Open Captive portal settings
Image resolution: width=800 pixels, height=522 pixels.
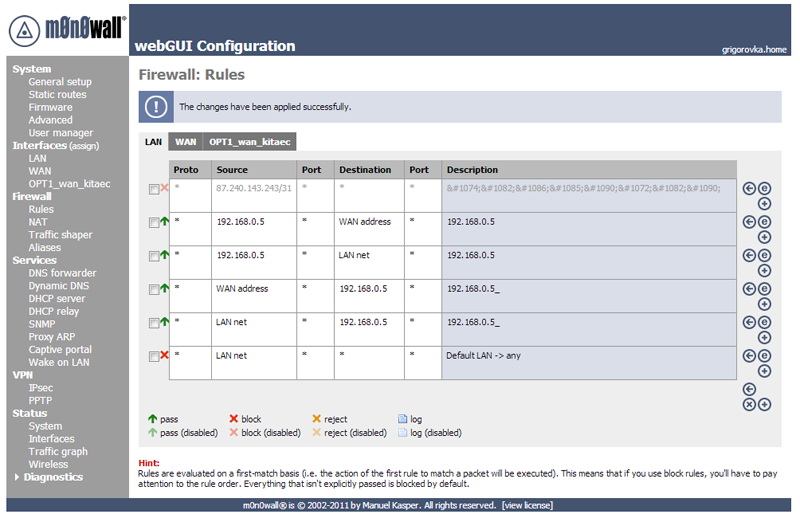[x=60, y=350]
